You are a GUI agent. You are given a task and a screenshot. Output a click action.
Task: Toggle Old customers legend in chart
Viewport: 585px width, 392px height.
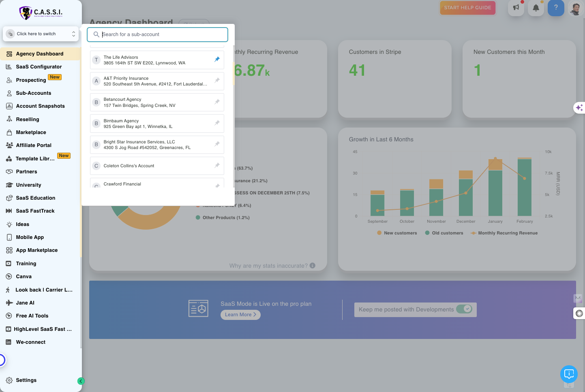(444, 233)
